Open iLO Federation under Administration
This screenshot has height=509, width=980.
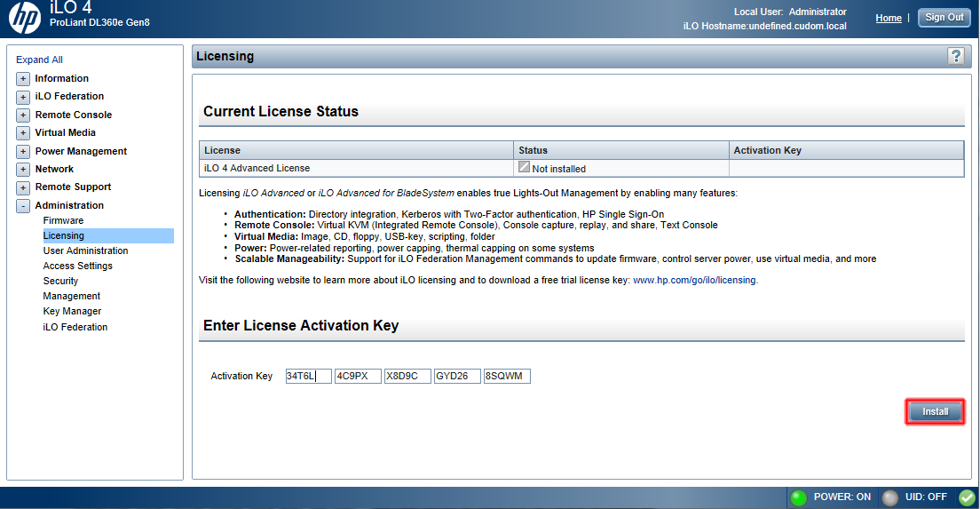75,327
